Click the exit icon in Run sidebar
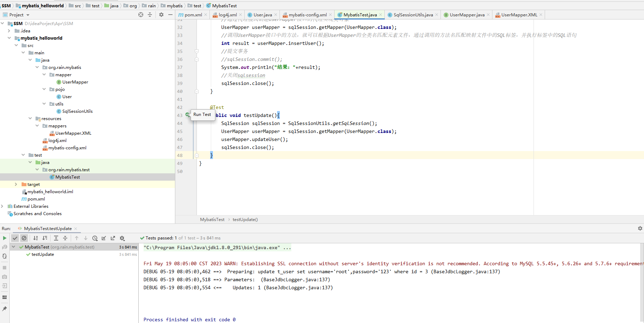Image resolution: width=644 pixels, height=323 pixels. [5, 286]
